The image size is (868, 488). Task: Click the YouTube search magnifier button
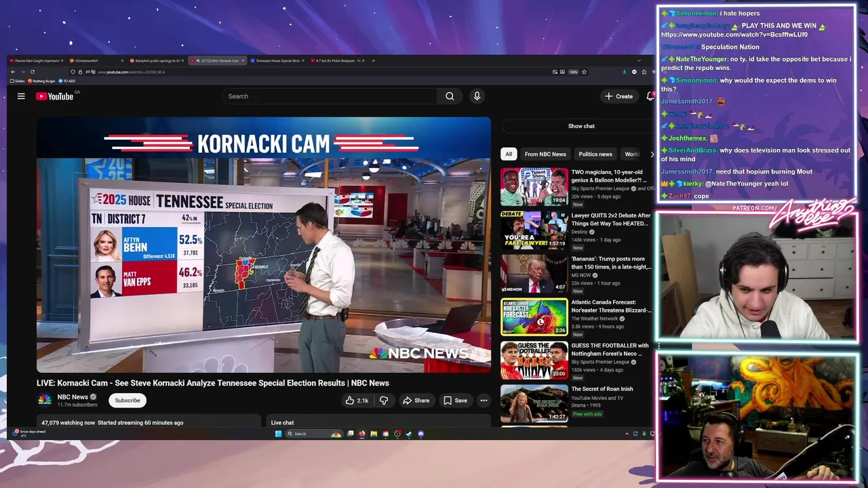pyautogui.click(x=450, y=96)
